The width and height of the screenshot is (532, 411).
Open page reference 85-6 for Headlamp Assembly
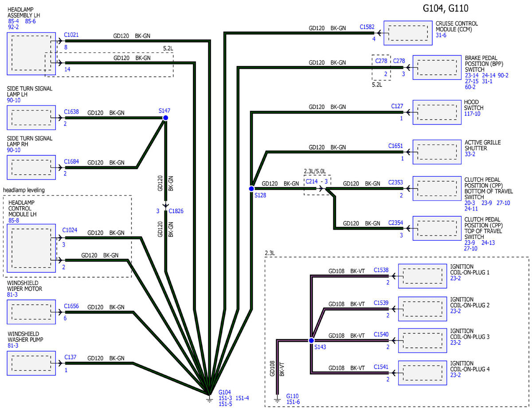click(x=31, y=21)
